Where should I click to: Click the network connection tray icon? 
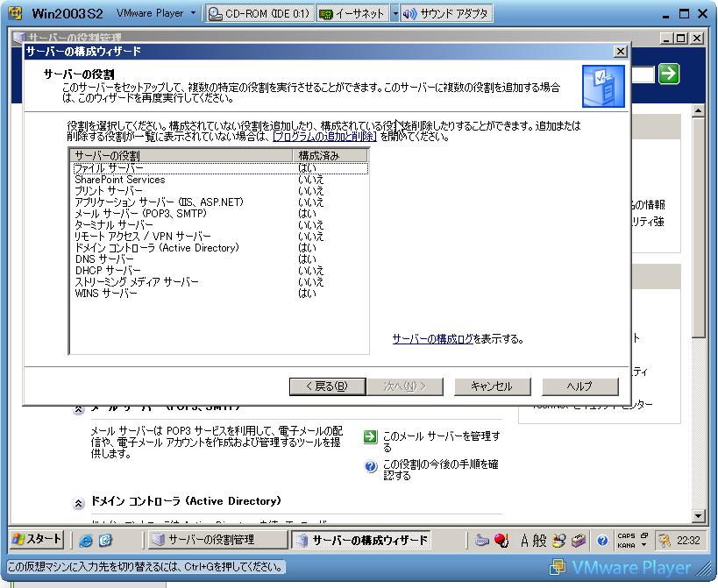(481, 541)
